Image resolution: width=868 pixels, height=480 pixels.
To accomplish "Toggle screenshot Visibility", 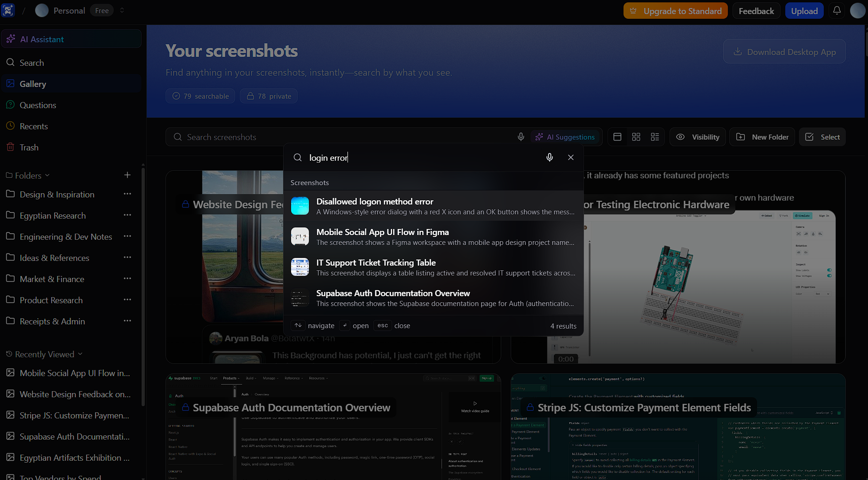I will click(x=697, y=137).
